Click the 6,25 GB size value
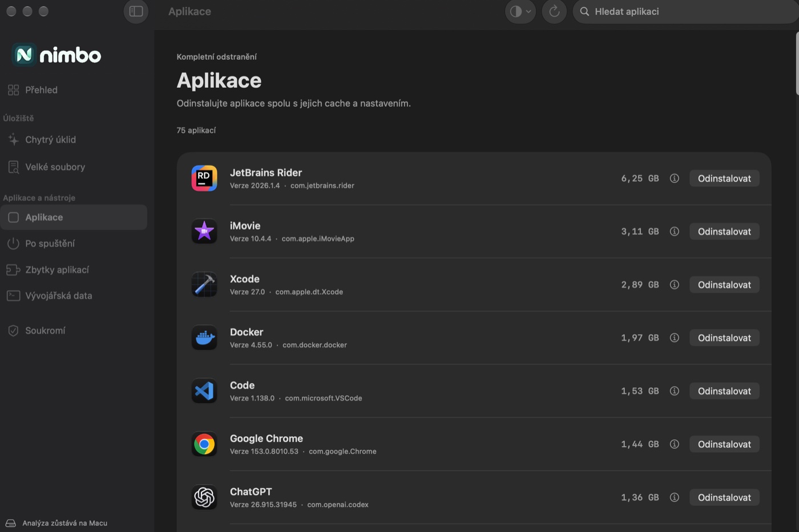799x532 pixels. coord(640,178)
